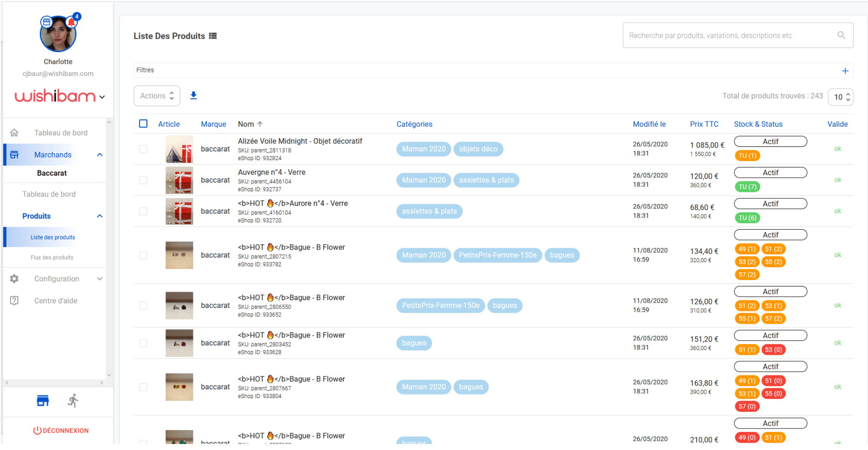868x450 pixels.
Task: Click the home icon for Tableau de bord
Action: [x=14, y=133]
